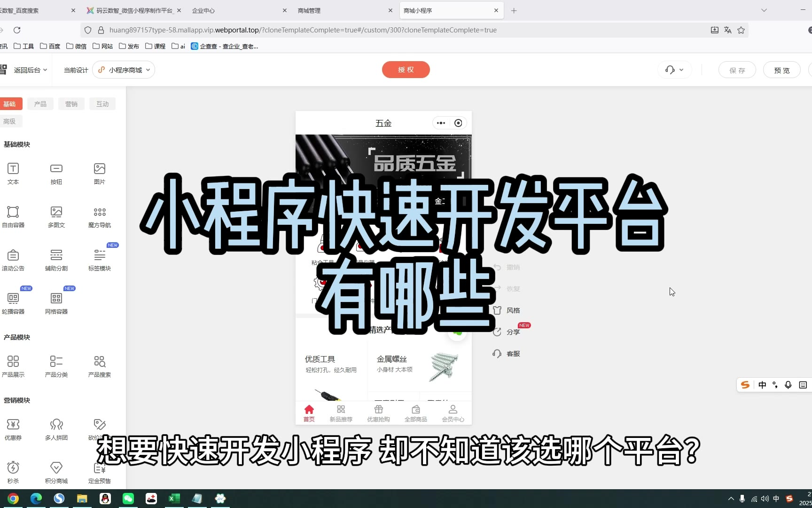Expand the 返回后台 dropdown
Viewport: 812px width, 508px height.
tap(30, 70)
